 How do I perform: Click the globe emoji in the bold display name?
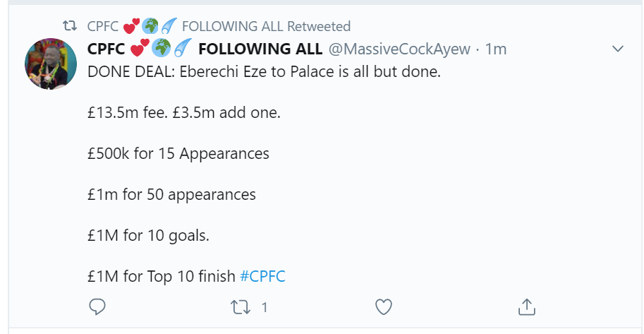[x=159, y=49]
